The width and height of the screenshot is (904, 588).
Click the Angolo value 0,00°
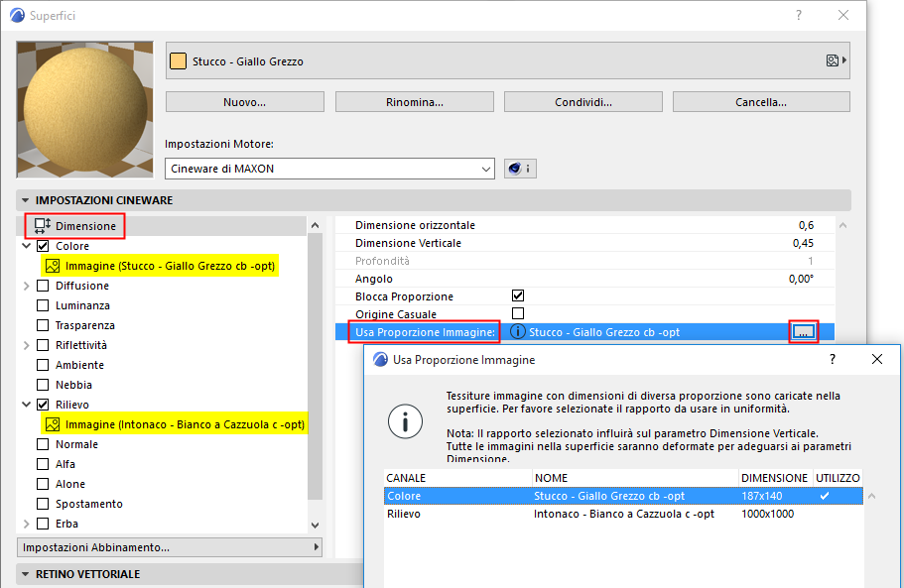[801, 279]
